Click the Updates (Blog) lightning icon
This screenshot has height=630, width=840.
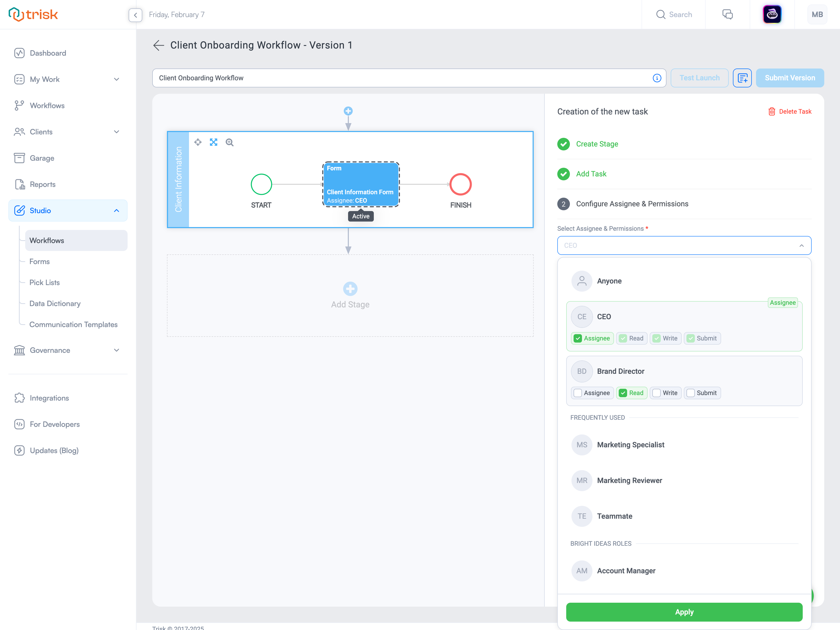(19, 450)
